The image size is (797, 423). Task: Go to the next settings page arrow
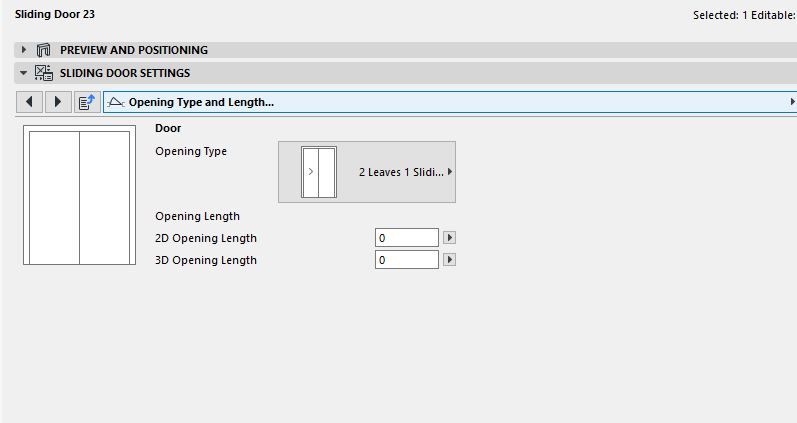pyautogui.click(x=58, y=102)
